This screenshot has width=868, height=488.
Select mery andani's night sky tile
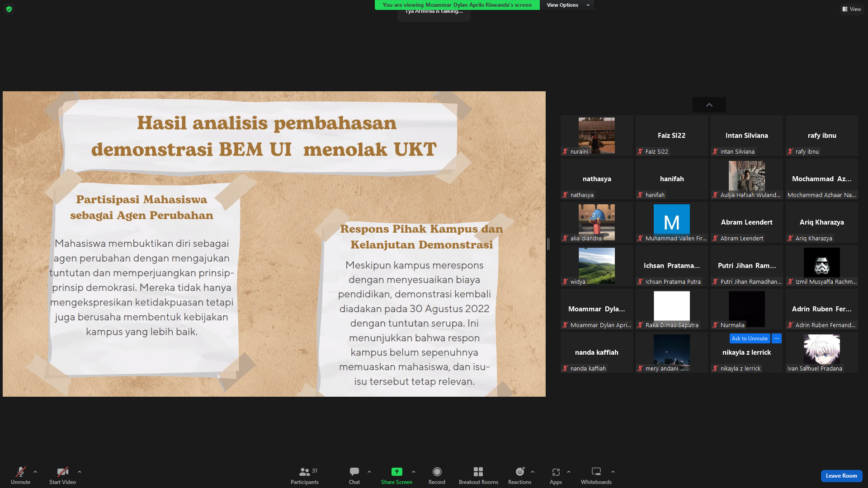coord(672,352)
